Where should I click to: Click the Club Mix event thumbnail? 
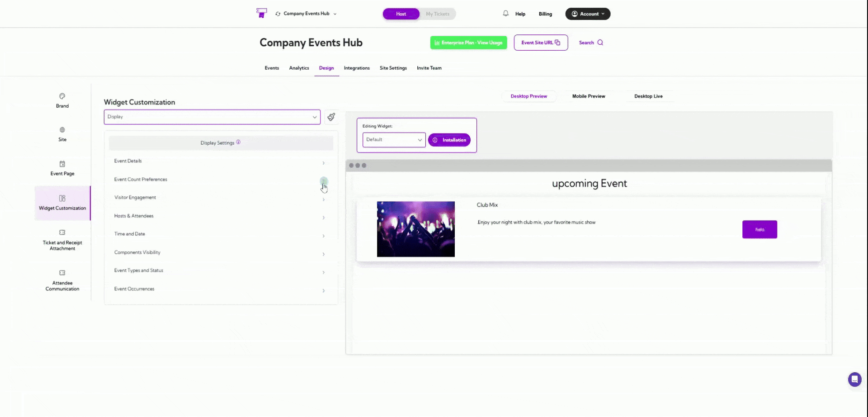(x=416, y=229)
